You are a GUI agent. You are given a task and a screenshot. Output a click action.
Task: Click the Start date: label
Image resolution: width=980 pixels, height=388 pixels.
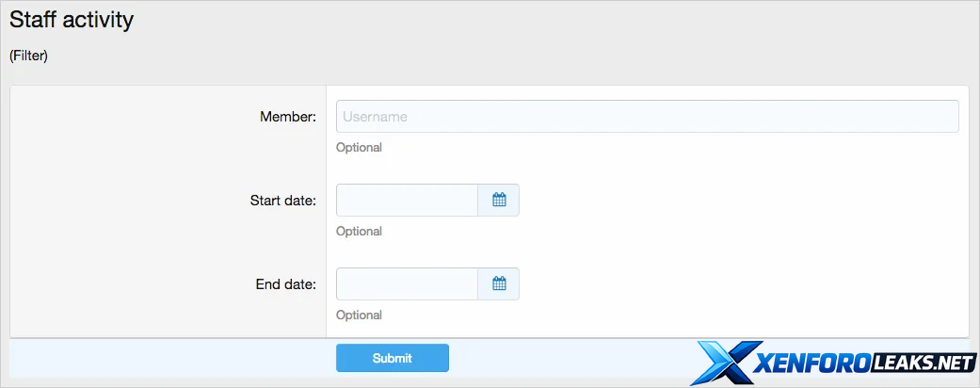282,201
